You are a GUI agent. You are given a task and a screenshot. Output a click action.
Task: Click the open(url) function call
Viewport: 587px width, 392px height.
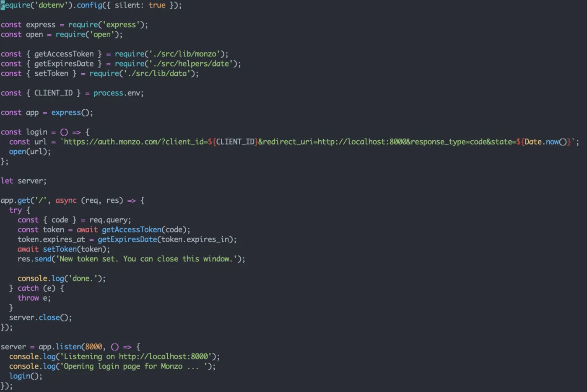[x=29, y=151]
